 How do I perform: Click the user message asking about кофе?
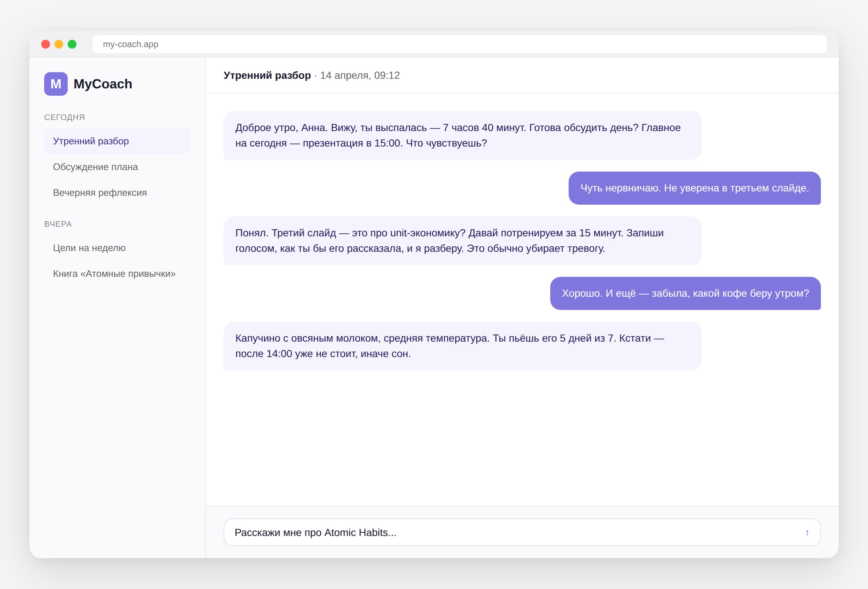(x=685, y=293)
